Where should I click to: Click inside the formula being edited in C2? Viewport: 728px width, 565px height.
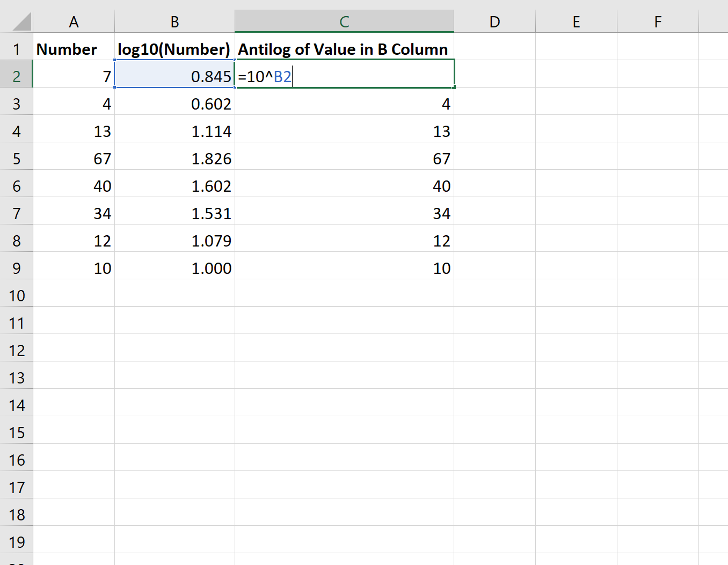click(266, 76)
